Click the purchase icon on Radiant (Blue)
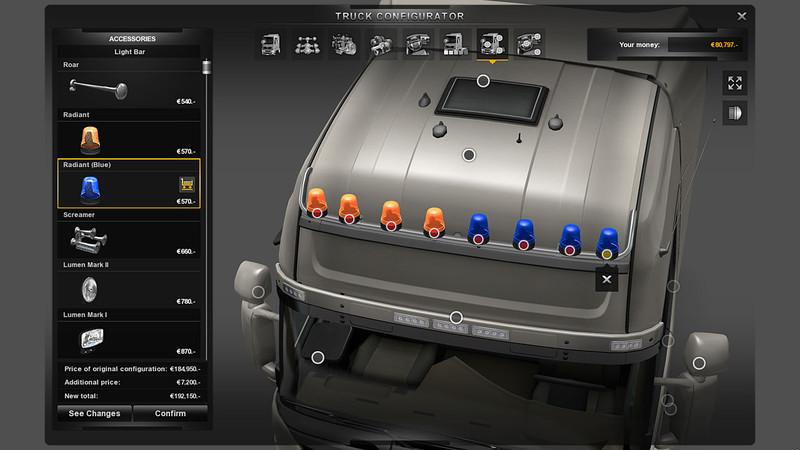Image resolution: width=800 pixels, height=450 pixels. [x=186, y=184]
